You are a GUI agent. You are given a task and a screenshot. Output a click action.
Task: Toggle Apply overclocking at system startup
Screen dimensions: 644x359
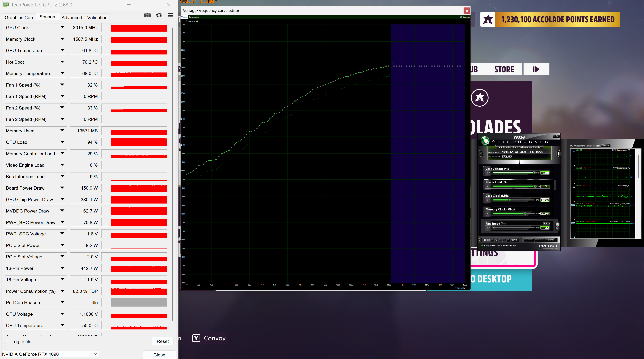[482, 245]
